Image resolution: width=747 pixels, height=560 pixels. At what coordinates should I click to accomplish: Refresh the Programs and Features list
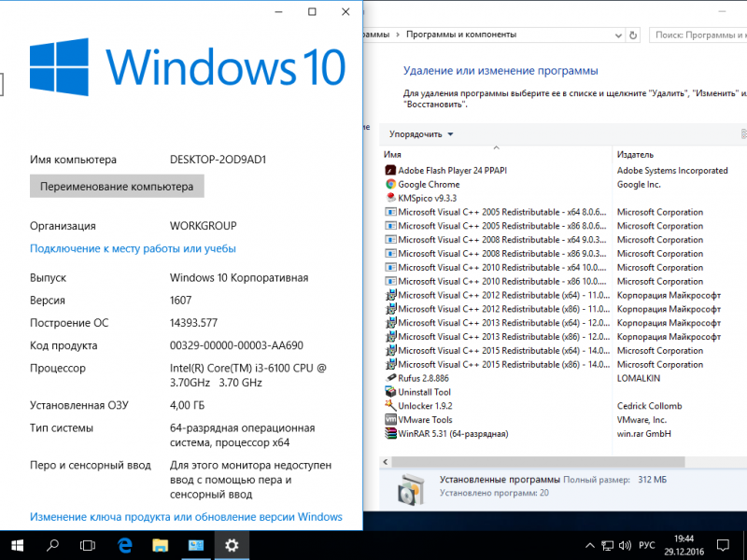click(x=633, y=35)
